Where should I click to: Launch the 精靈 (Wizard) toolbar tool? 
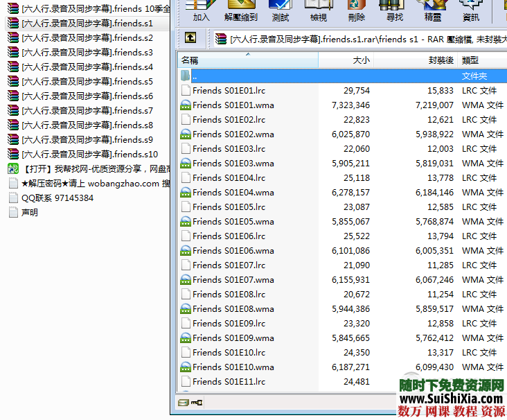tap(432, 10)
